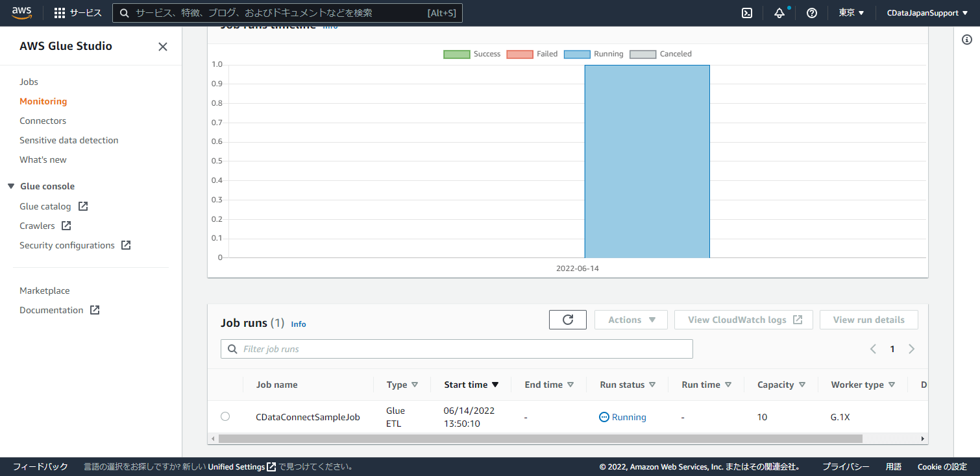980x476 pixels.
Task: Open Jobs in the sidebar
Action: (29, 82)
